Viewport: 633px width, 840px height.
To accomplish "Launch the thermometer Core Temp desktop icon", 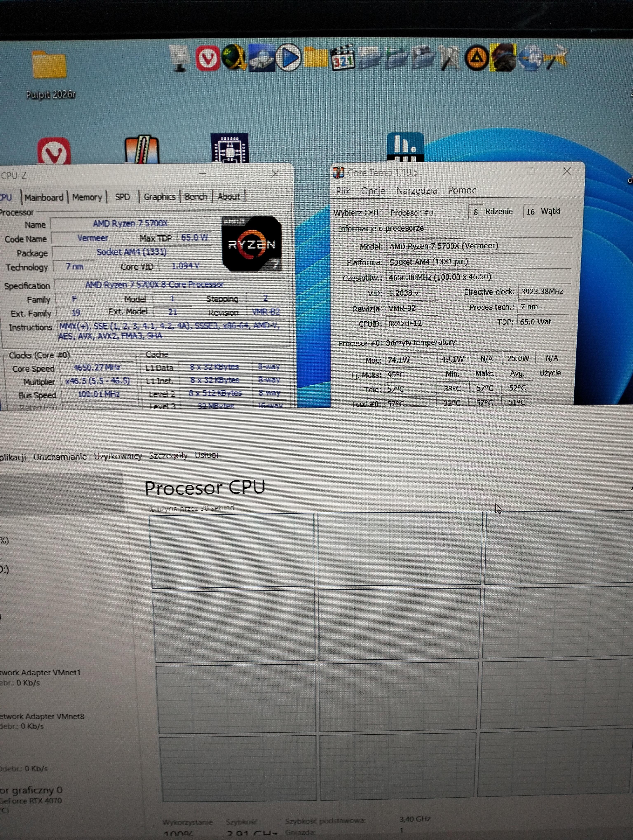I will point(142,150).
